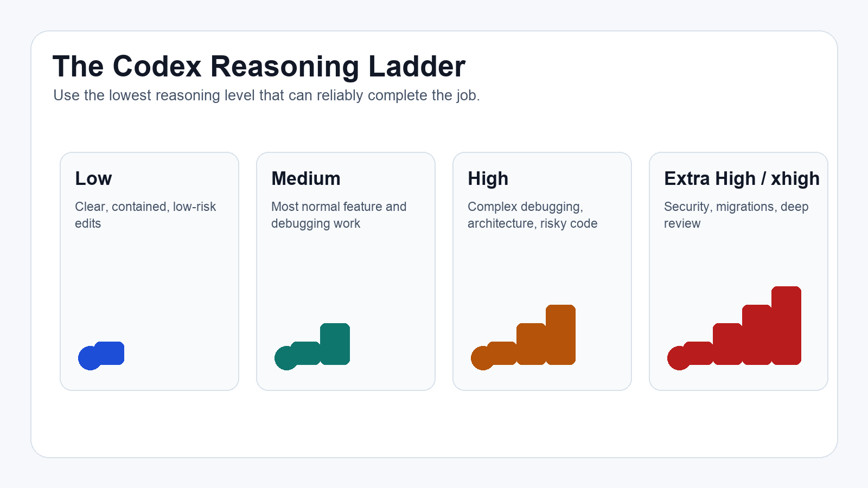Click text Most normal feature and debugging work
The image size is (868, 488).
click(339, 215)
